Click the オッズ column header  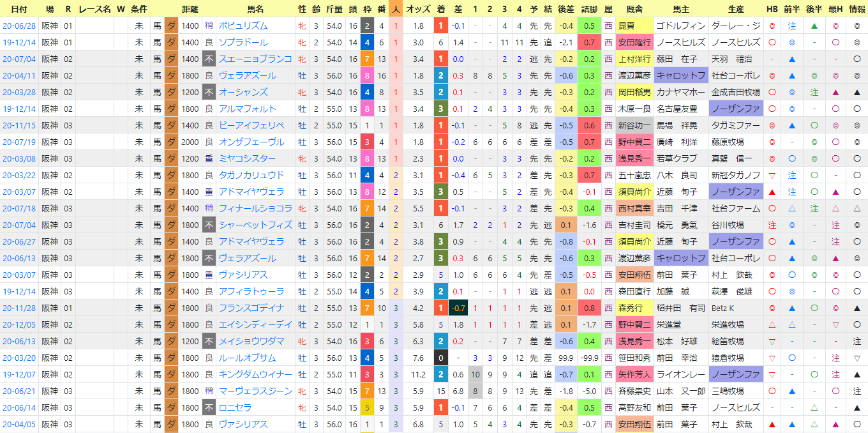[x=418, y=9]
